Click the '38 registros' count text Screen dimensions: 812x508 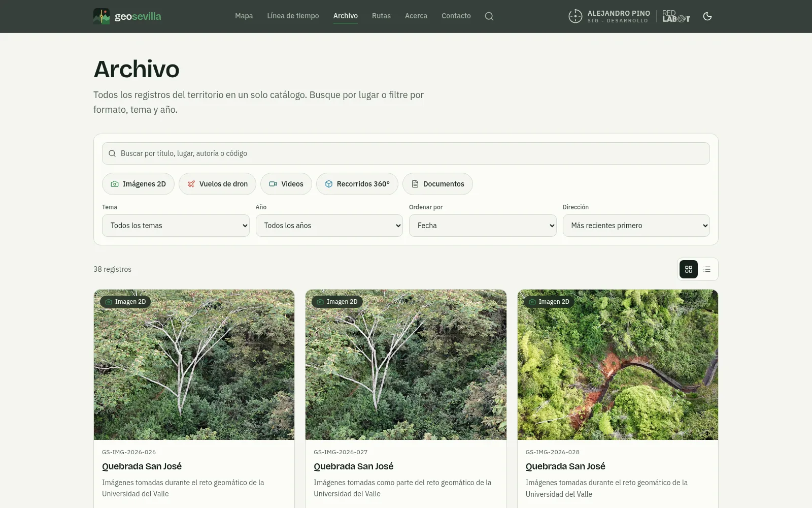(112, 269)
